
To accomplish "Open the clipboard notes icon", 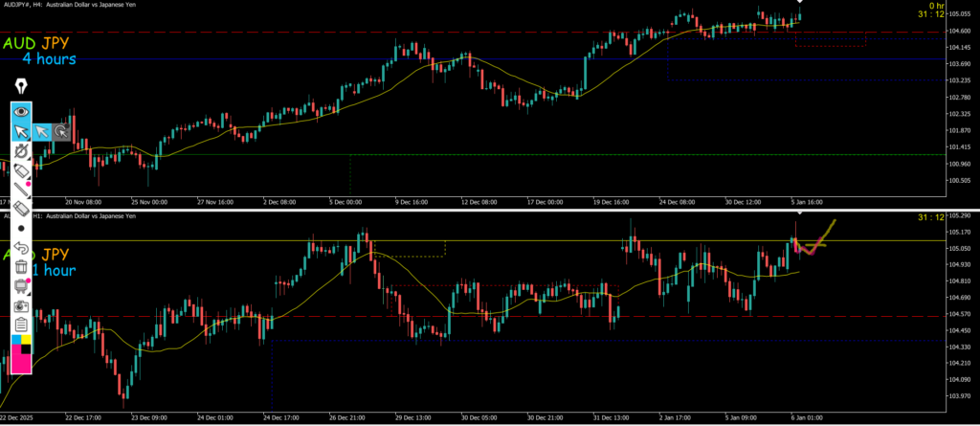I will tap(21, 325).
